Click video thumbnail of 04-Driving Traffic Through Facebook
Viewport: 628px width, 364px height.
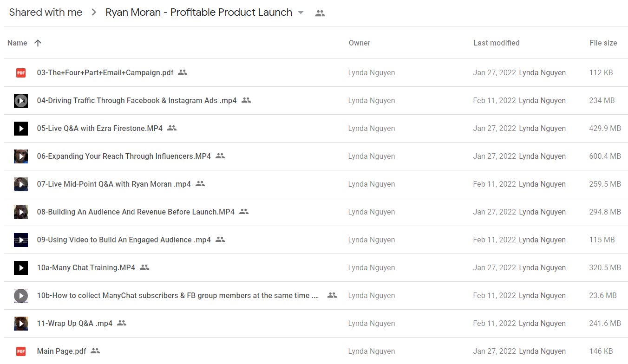[x=21, y=100]
